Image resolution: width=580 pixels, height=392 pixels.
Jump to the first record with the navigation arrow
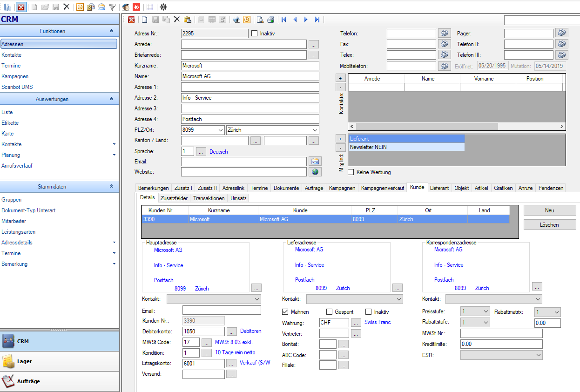[284, 20]
